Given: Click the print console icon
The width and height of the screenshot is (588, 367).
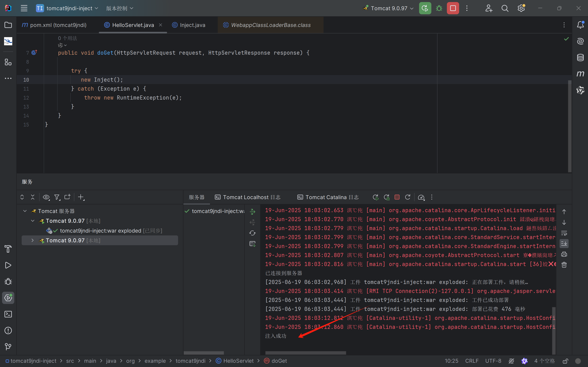Looking at the screenshot, I should pos(564,254).
